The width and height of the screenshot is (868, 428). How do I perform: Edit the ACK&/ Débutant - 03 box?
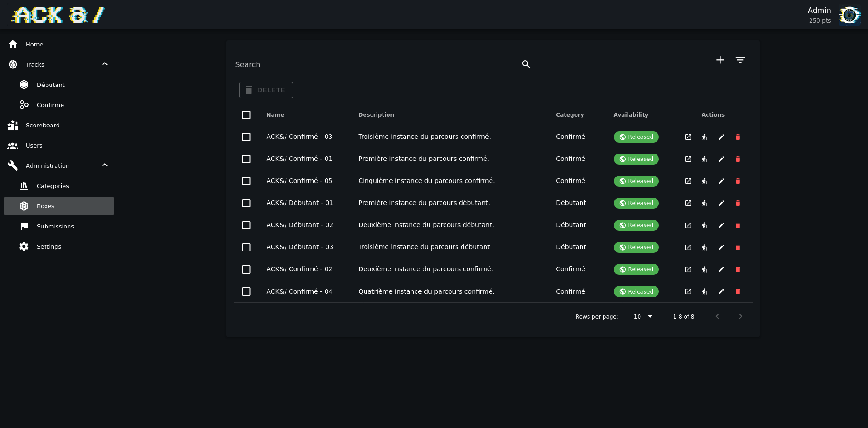pyautogui.click(x=721, y=247)
